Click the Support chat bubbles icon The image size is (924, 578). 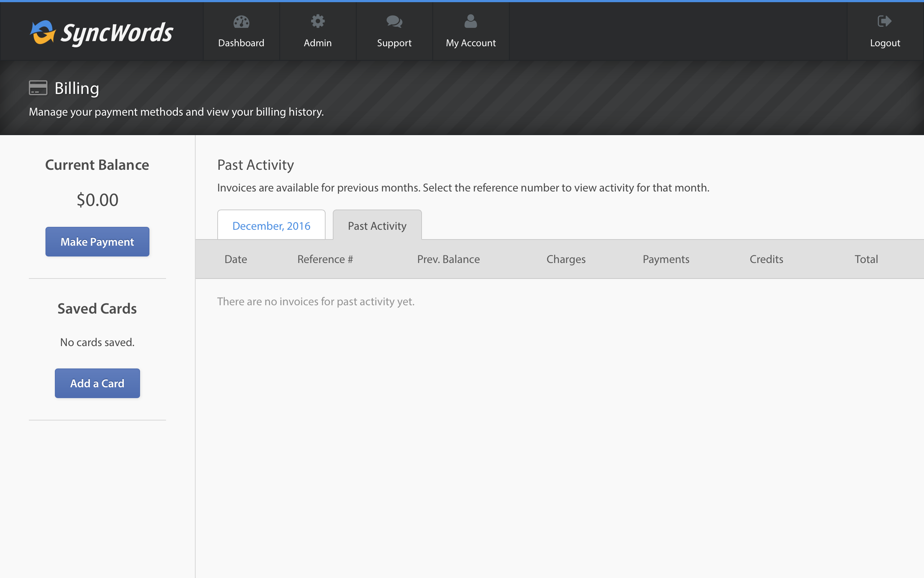395,22
